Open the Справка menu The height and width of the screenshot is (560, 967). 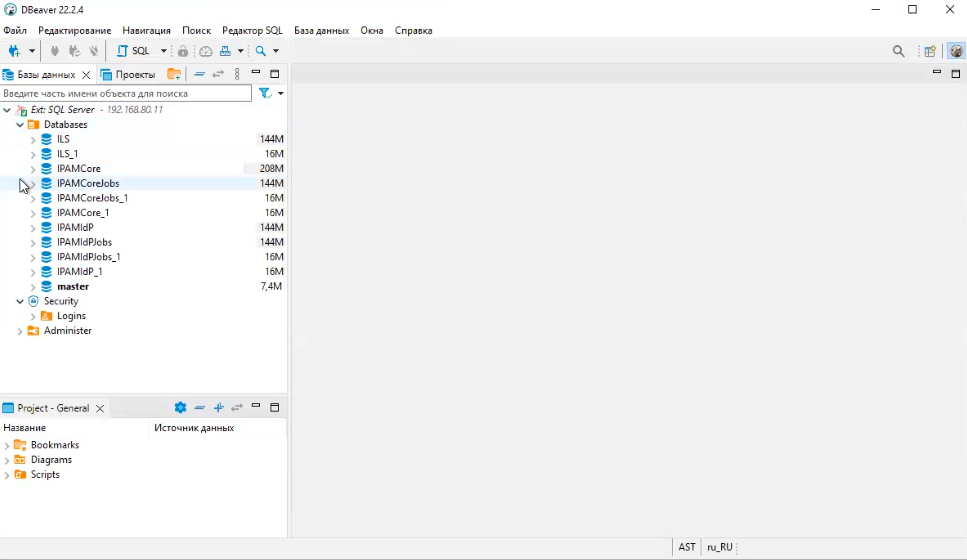(413, 30)
